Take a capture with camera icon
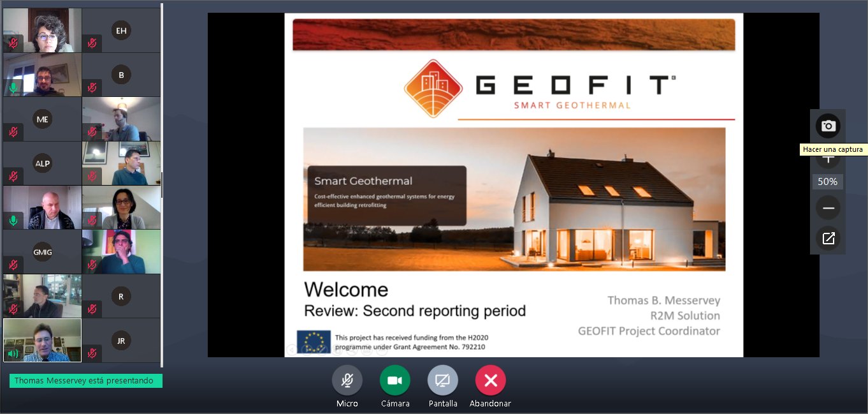The height and width of the screenshot is (414, 868). pyautogui.click(x=828, y=126)
